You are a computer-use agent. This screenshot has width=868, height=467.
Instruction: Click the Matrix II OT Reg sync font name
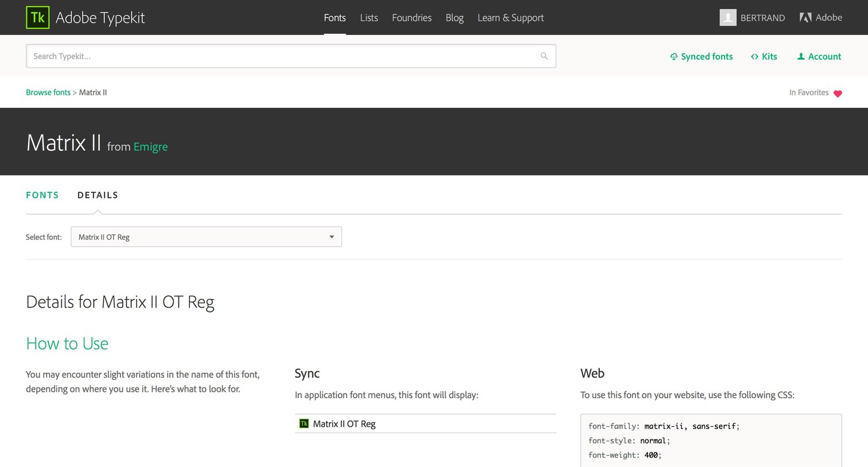(x=344, y=424)
